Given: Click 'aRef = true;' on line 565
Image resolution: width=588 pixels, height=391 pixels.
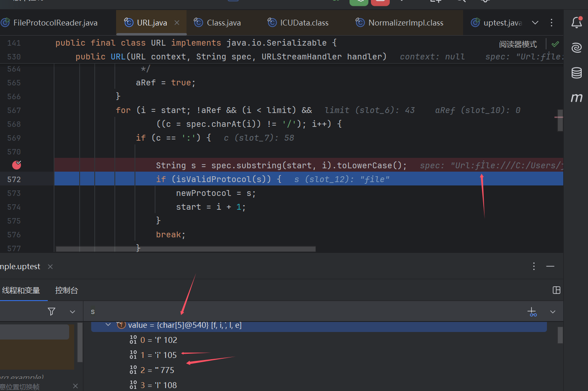Looking at the screenshot, I should click(166, 82).
